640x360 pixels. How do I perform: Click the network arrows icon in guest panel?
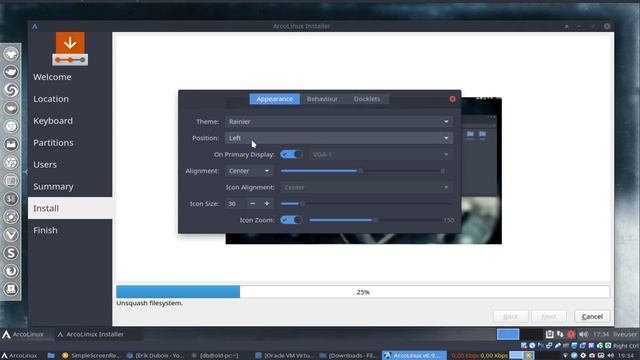[560, 334]
